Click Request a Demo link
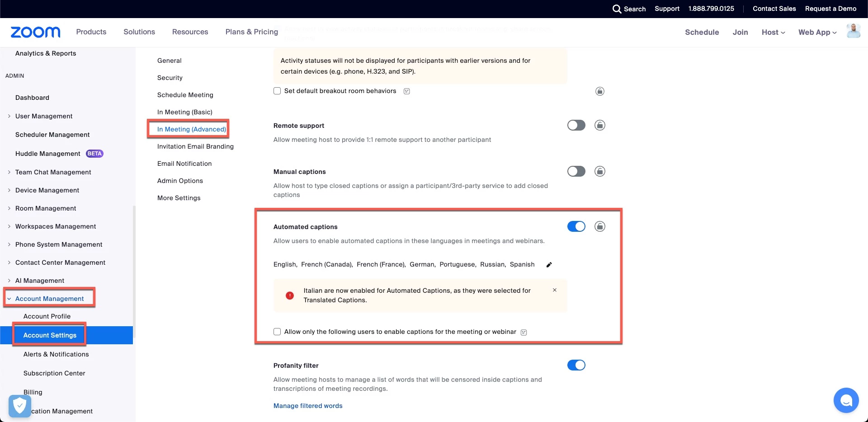The height and width of the screenshot is (422, 868). pos(830,9)
